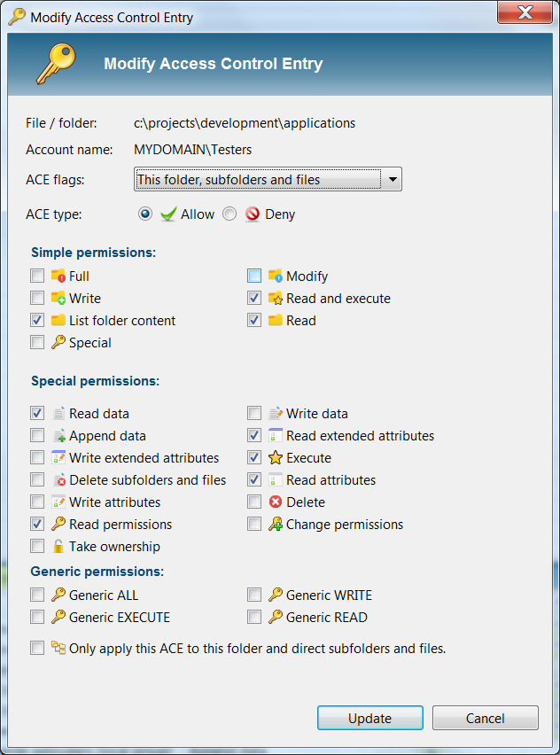Check the Only apply this ACE option

(36, 647)
